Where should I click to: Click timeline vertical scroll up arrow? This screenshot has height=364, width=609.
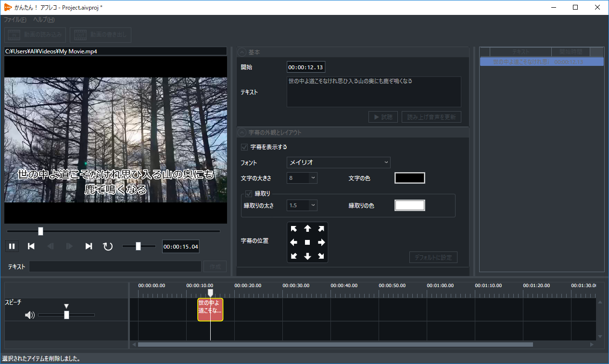tap(600, 302)
